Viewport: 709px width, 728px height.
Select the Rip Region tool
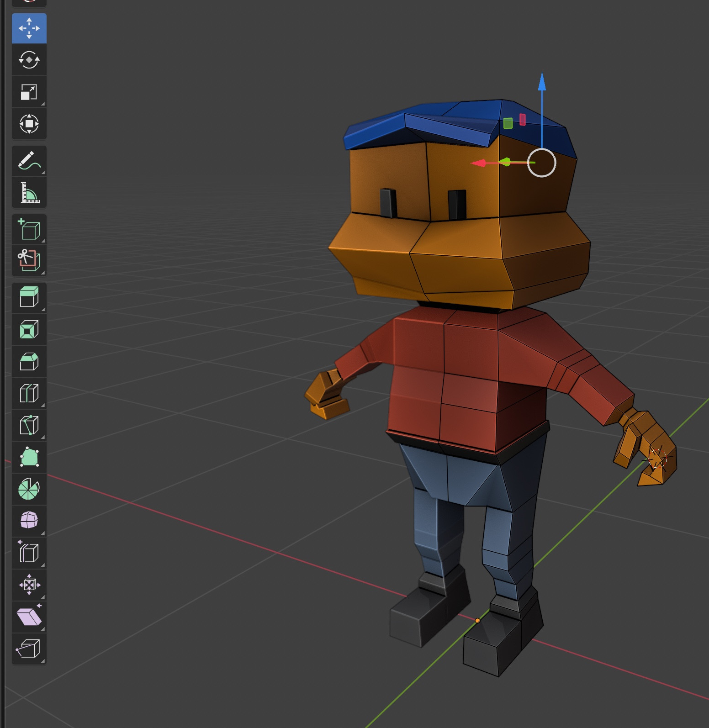29,649
